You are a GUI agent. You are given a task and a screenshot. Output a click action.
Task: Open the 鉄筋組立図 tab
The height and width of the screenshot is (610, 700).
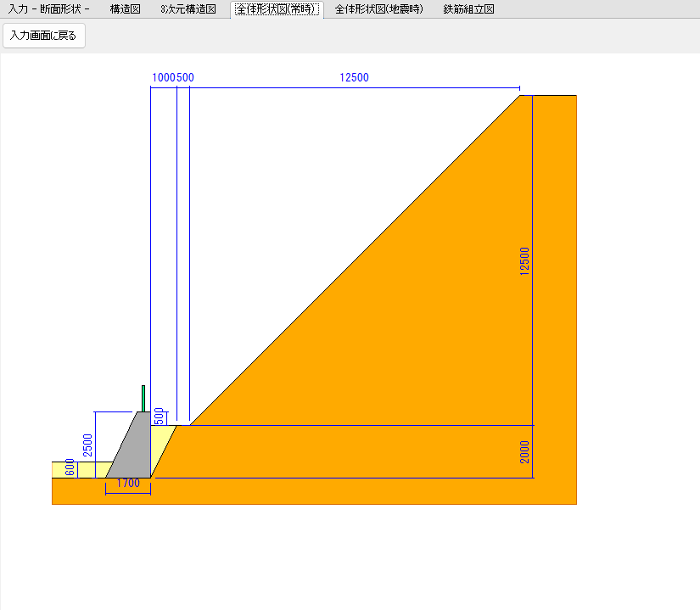(468, 9)
